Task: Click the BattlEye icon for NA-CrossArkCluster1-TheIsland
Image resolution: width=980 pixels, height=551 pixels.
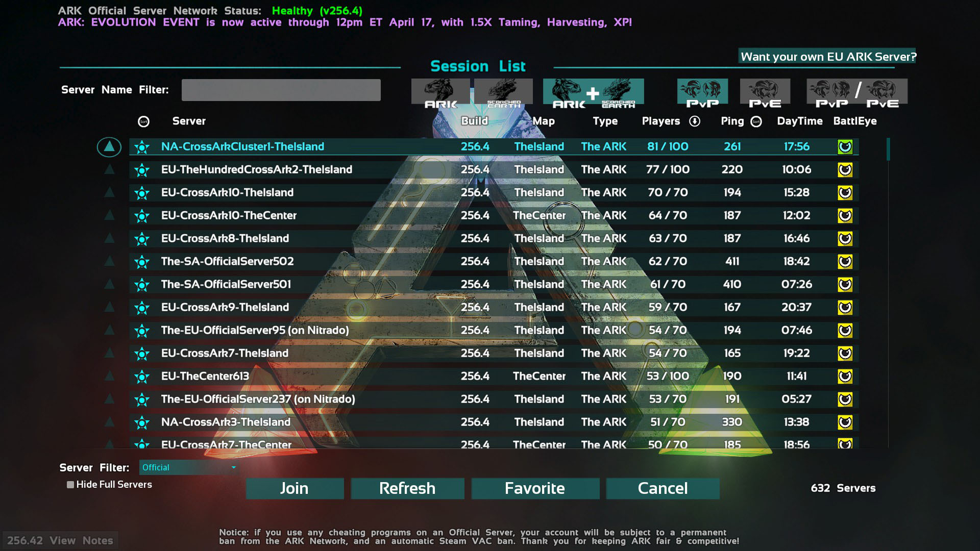Action: coord(845,147)
